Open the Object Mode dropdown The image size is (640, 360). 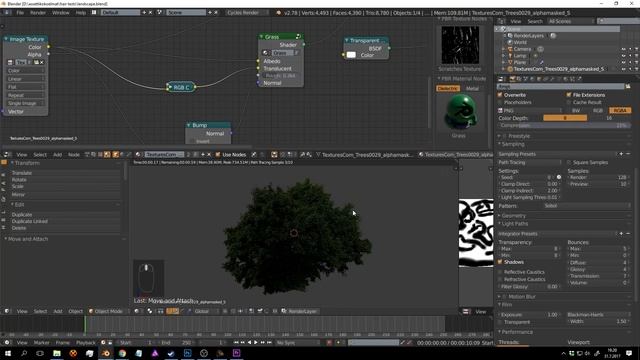[107, 311]
